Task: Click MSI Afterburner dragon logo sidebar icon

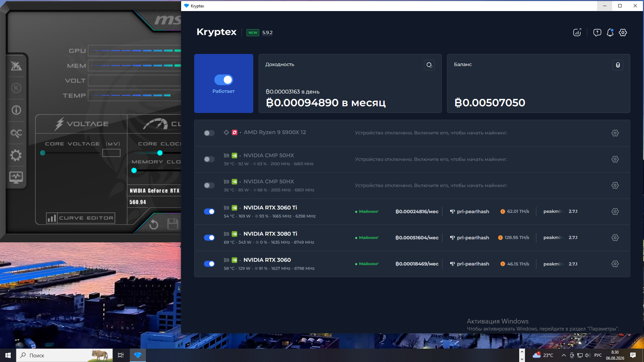Action: point(16,66)
